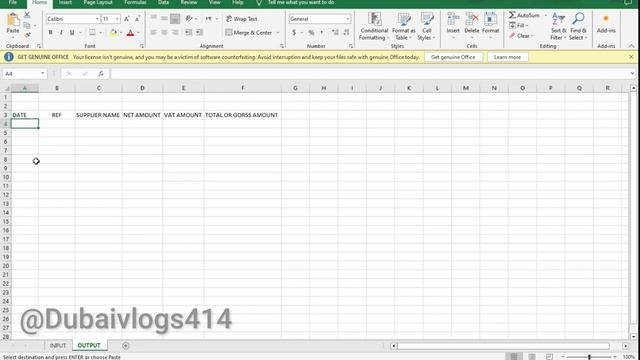The image size is (640, 360).
Task: Decrease font size with the smaller A icon
Action: click(138, 19)
